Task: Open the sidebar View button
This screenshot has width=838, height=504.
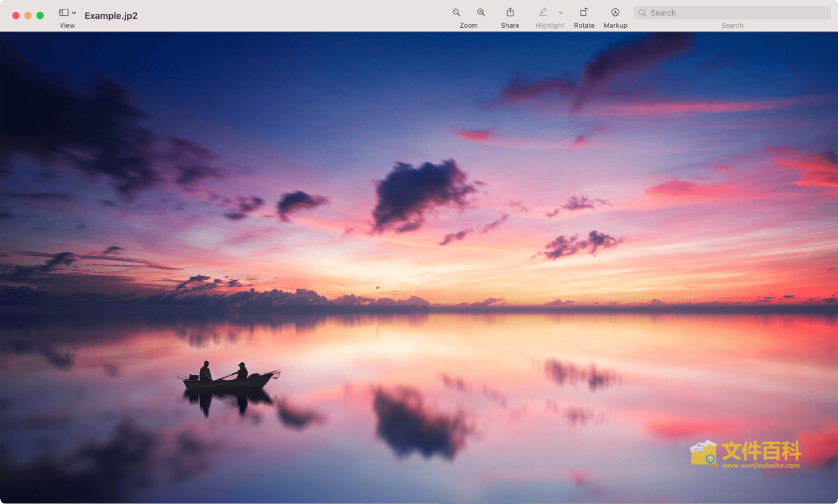Action: 64,13
